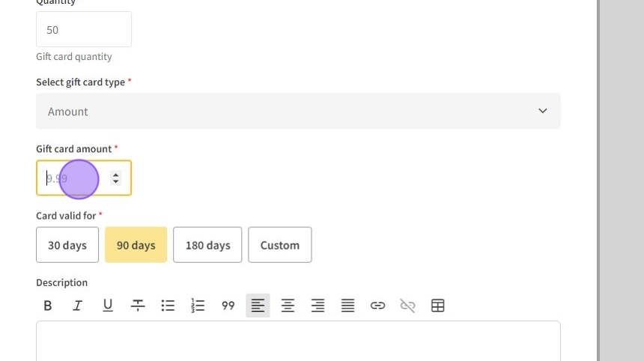Viewport: 644px width, 361px height.
Task: Choose 180 days validity option
Action: [x=207, y=245]
